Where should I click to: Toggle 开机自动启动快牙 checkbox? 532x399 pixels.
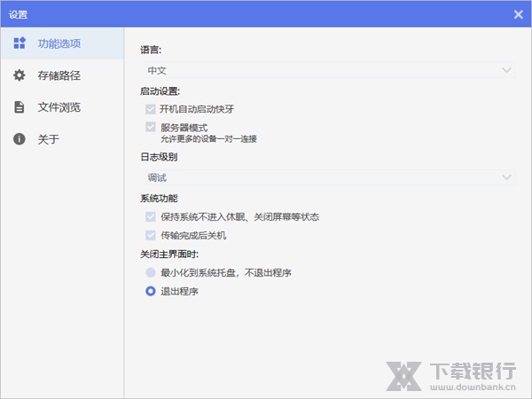pyautogui.click(x=150, y=109)
